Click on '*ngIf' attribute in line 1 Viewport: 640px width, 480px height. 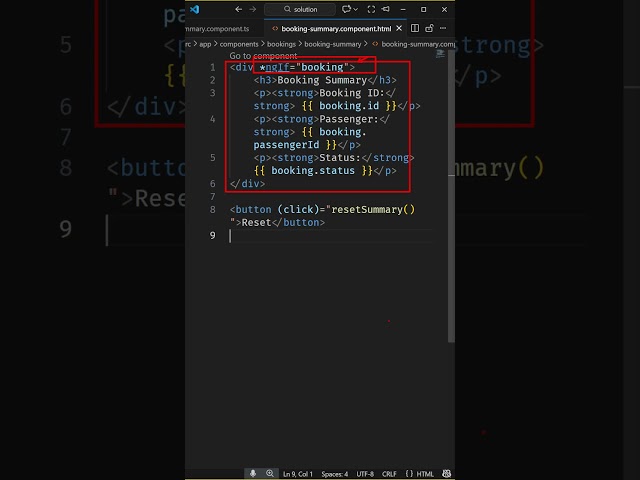(x=274, y=67)
